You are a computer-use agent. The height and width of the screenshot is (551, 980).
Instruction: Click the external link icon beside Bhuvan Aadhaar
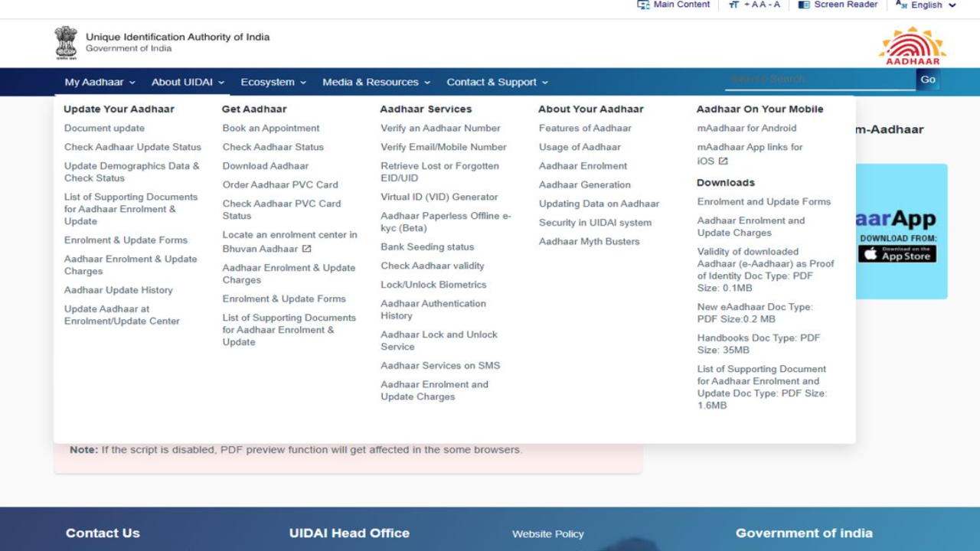click(306, 249)
